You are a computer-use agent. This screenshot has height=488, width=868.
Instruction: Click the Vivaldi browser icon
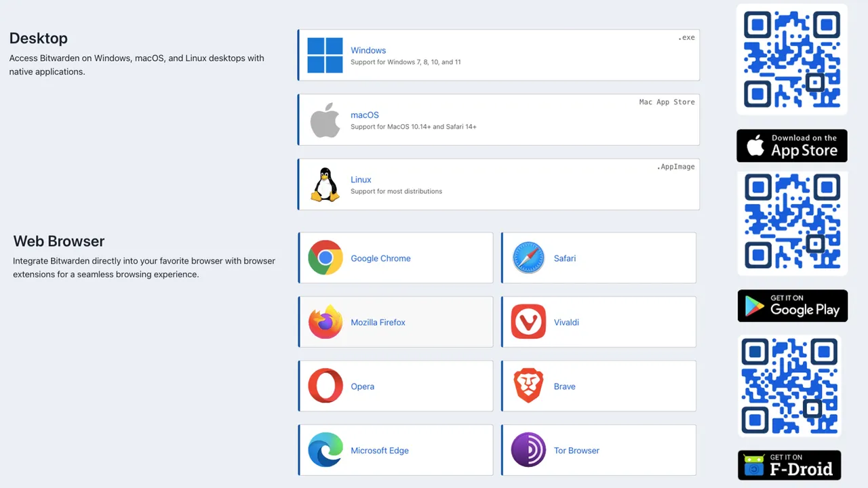[x=528, y=322]
